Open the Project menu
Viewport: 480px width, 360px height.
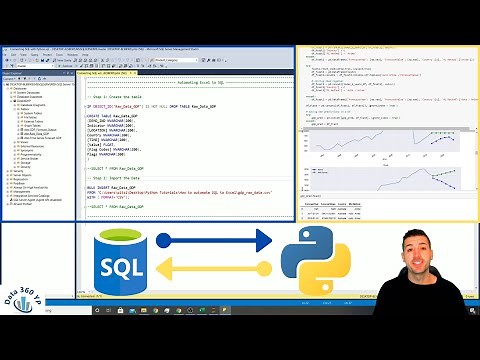click(x=47, y=55)
